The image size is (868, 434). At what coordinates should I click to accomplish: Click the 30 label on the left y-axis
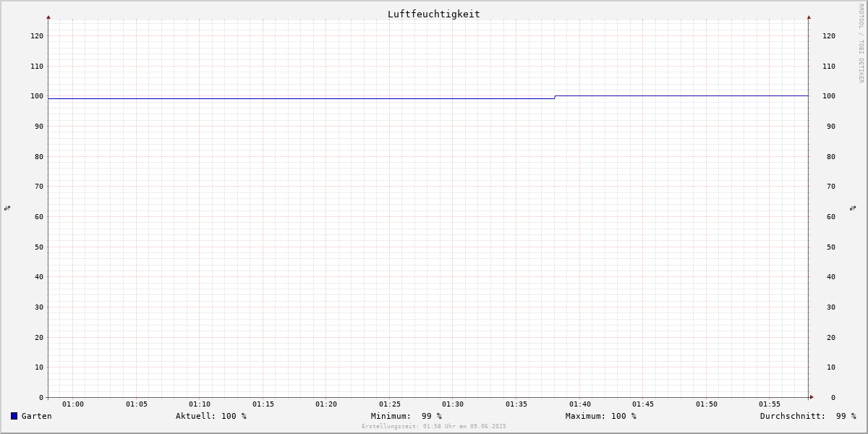point(39,307)
